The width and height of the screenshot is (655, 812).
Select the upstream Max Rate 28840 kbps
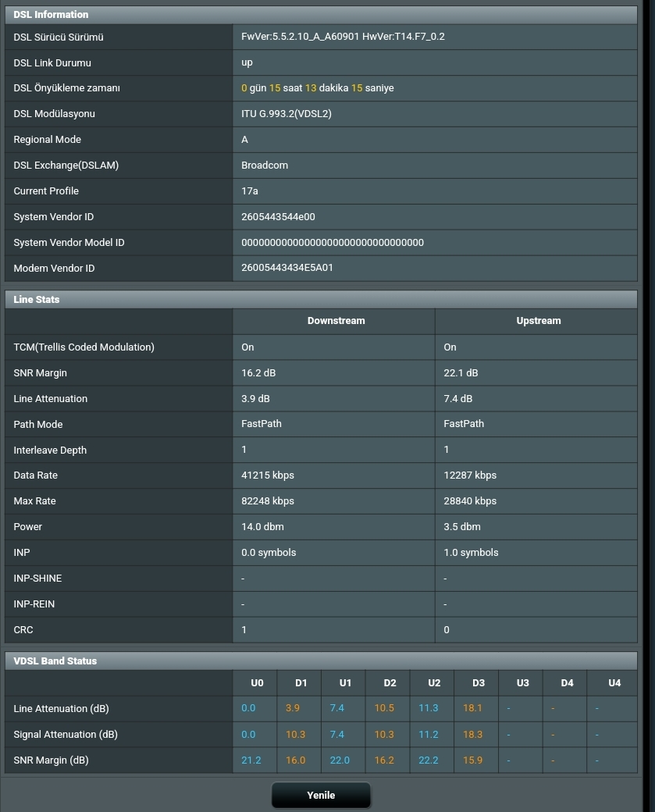470,500
